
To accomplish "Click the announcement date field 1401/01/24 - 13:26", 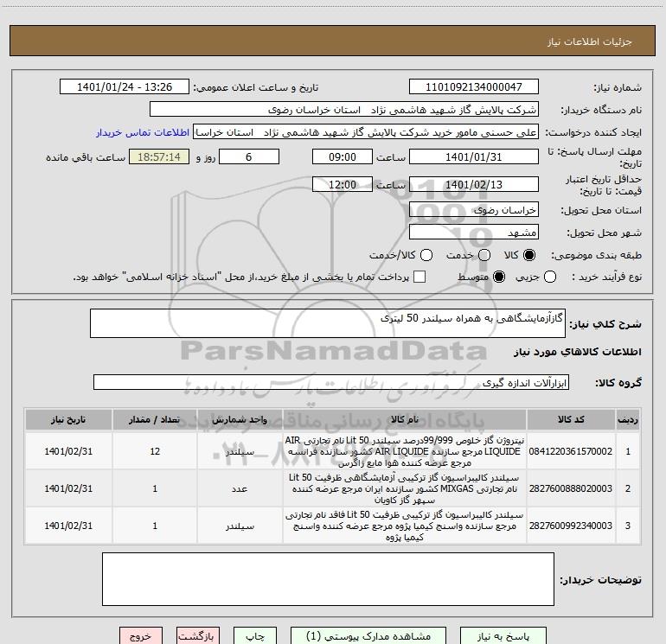I will 125,87.
